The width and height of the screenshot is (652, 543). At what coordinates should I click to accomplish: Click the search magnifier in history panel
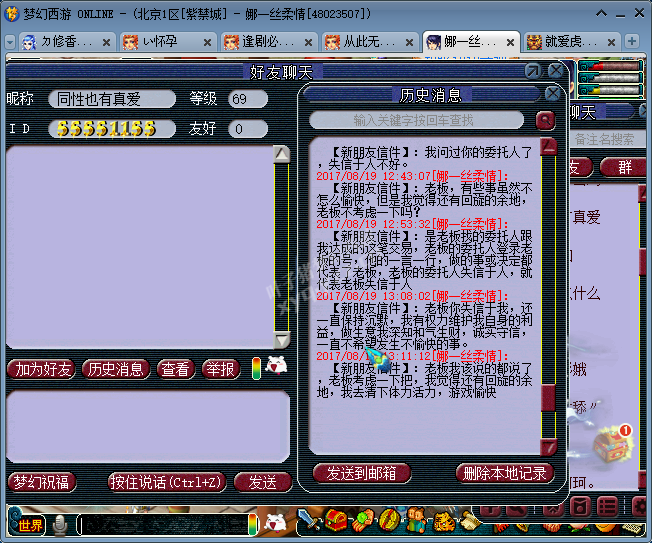(545, 121)
